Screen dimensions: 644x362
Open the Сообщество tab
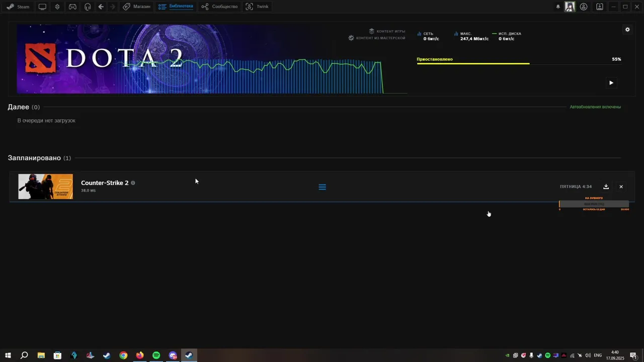219,7
